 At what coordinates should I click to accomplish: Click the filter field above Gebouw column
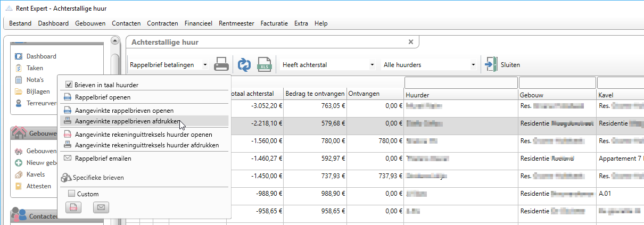point(557,82)
